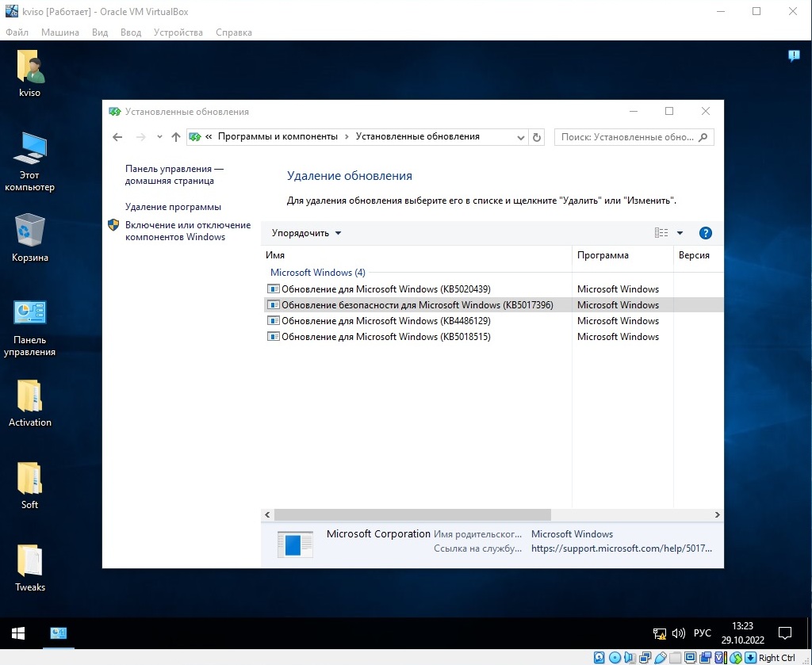This screenshot has width=812, height=665.
Task: Open the Устройства menu
Action: (178, 32)
